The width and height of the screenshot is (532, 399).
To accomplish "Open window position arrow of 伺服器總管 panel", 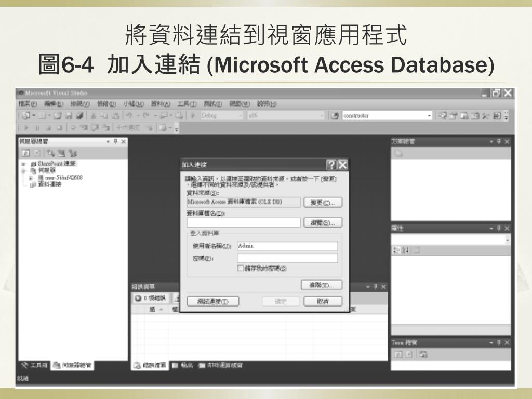I will 108,141.
